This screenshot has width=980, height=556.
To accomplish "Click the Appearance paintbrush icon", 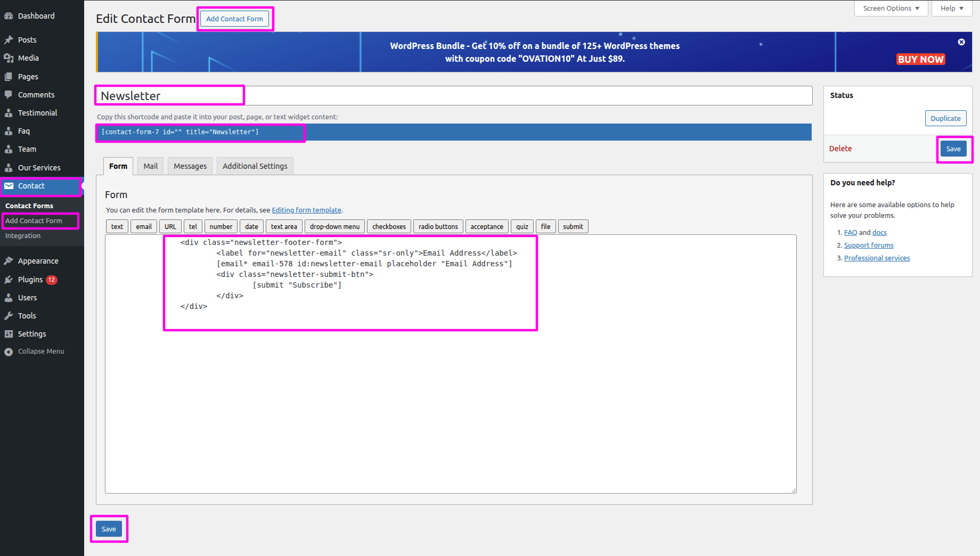I will click(x=9, y=261).
